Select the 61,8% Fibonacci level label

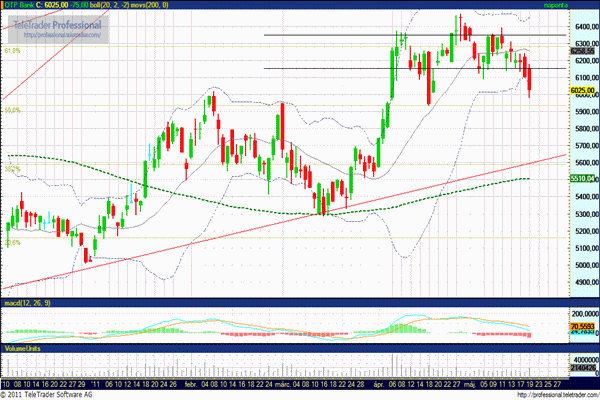click(x=12, y=50)
